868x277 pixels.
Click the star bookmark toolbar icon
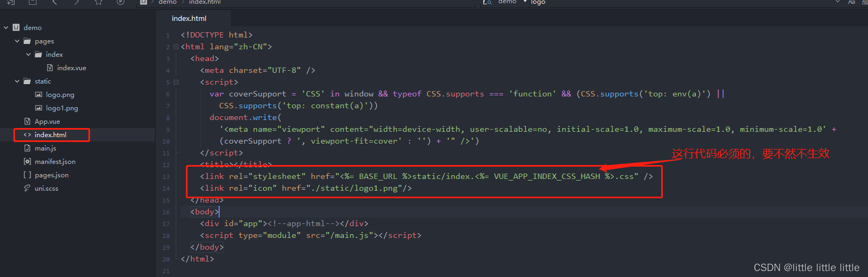[x=99, y=2]
